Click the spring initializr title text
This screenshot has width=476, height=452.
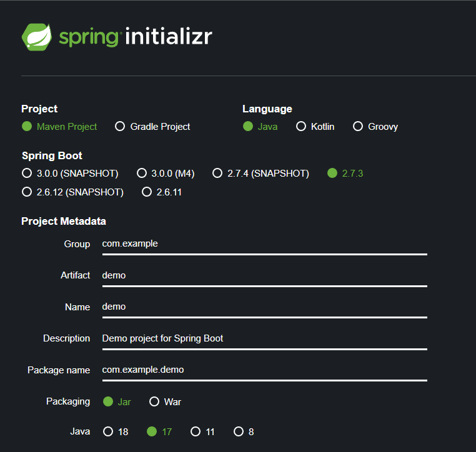coord(136,37)
